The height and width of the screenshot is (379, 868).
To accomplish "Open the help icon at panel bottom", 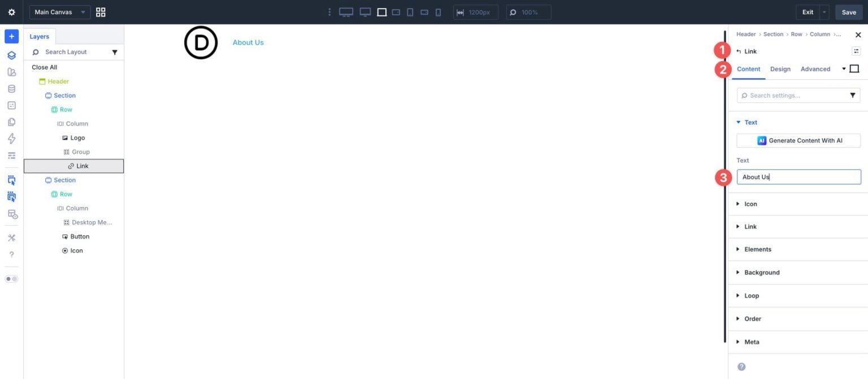I will (741, 367).
